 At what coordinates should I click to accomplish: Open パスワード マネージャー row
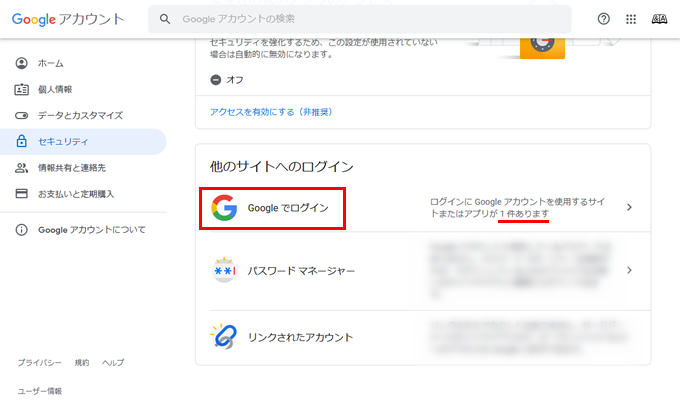423,271
